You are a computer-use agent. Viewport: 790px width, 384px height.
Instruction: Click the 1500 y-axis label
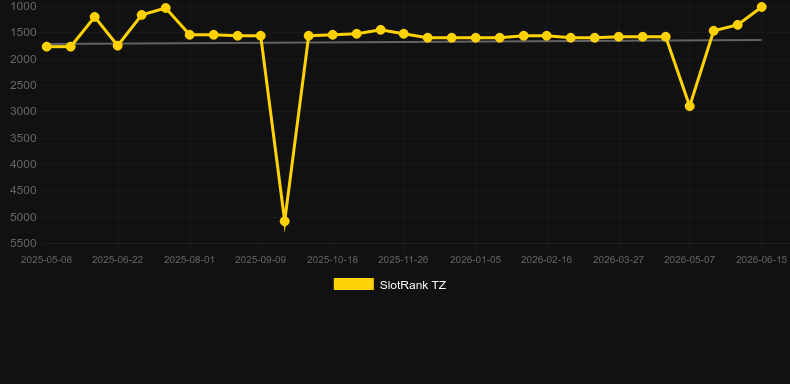pos(24,33)
